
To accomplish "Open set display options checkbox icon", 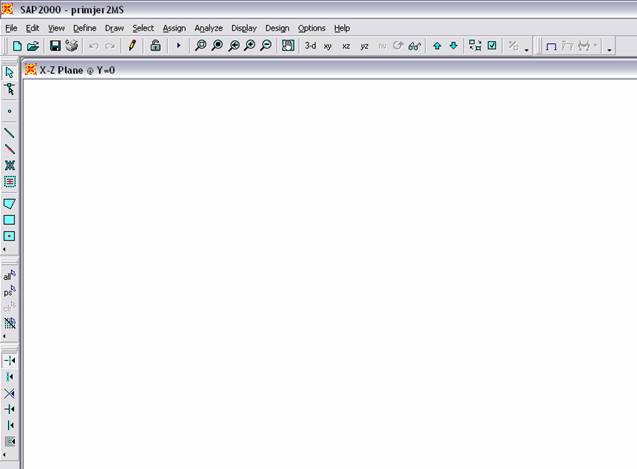I will (492, 46).
